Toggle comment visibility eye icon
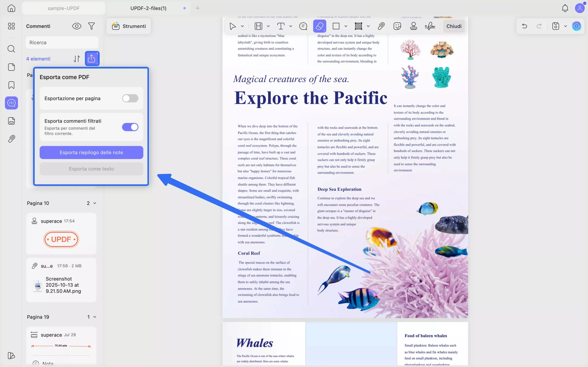The width and height of the screenshot is (588, 367). (76, 26)
